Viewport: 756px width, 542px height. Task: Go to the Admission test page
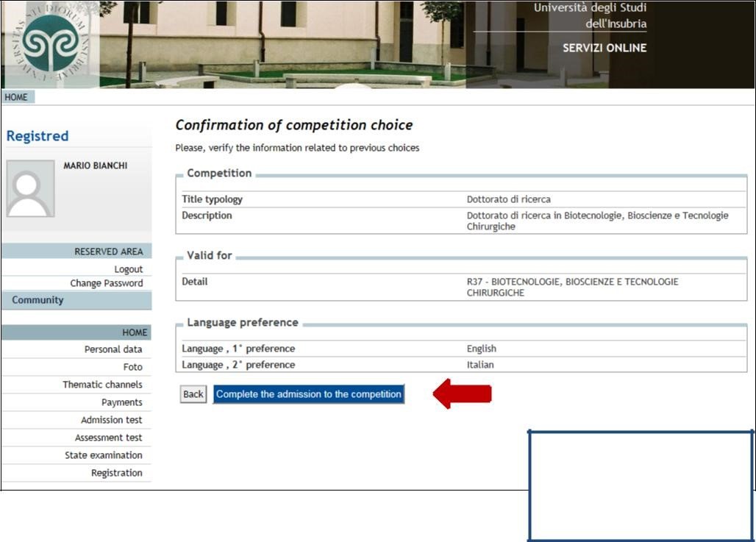pos(111,420)
